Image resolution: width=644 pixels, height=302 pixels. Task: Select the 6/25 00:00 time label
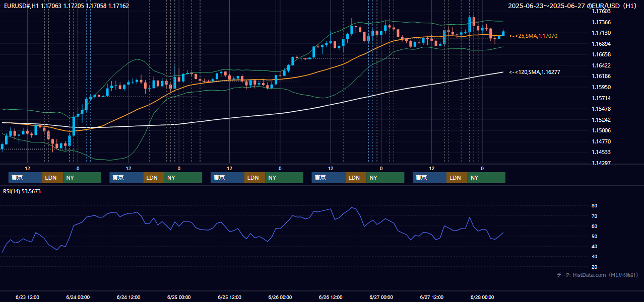click(x=179, y=297)
